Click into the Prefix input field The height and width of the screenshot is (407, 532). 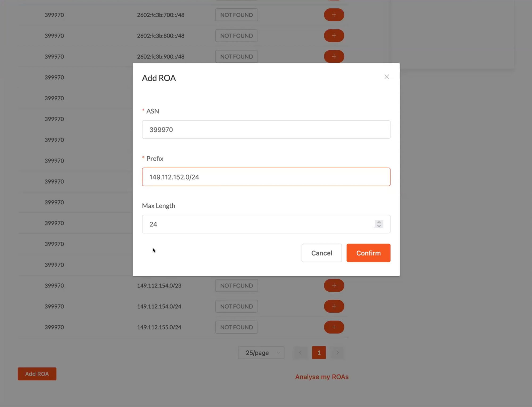(x=266, y=177)
